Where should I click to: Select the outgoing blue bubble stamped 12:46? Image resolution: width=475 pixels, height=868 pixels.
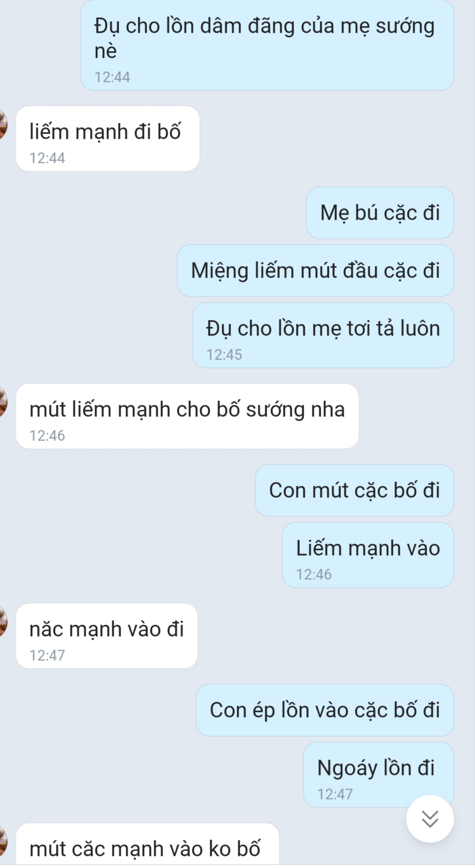[x=368, y=555]
